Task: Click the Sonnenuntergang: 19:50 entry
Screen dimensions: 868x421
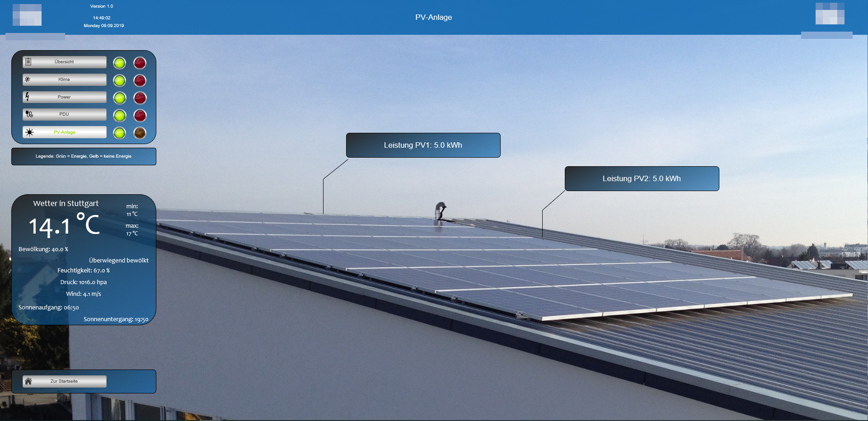Action: tap(116, 319)
